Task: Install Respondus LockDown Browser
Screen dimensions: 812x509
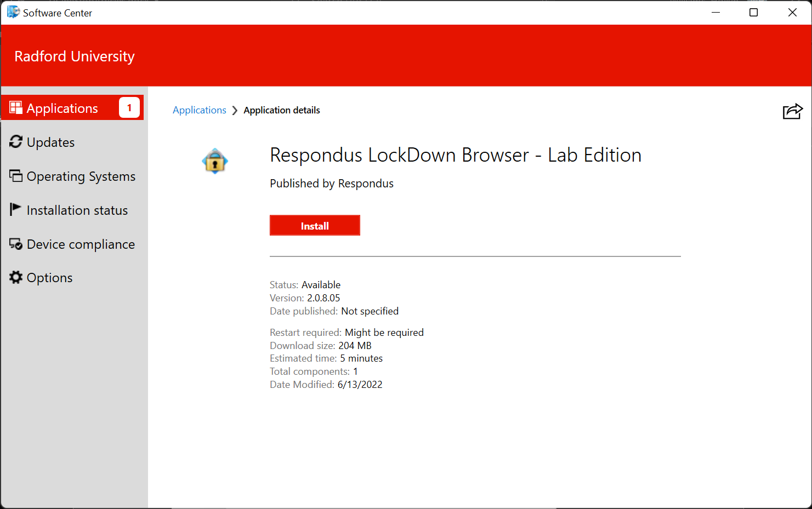Action: 315,225
